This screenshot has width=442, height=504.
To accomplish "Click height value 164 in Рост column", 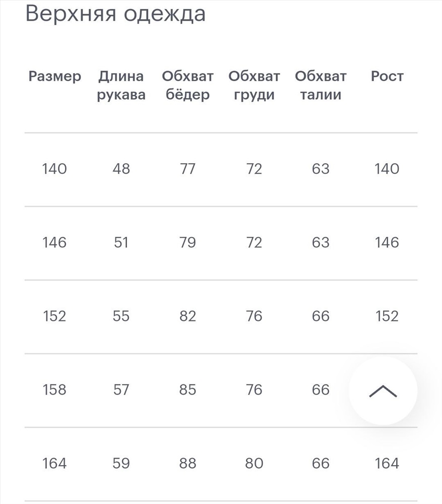I will (387, 463).
